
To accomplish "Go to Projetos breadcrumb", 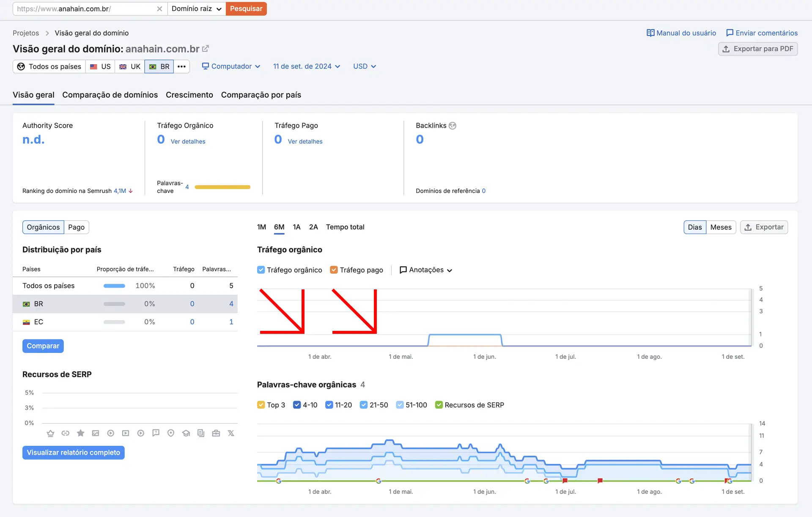I will click(26, 33).
